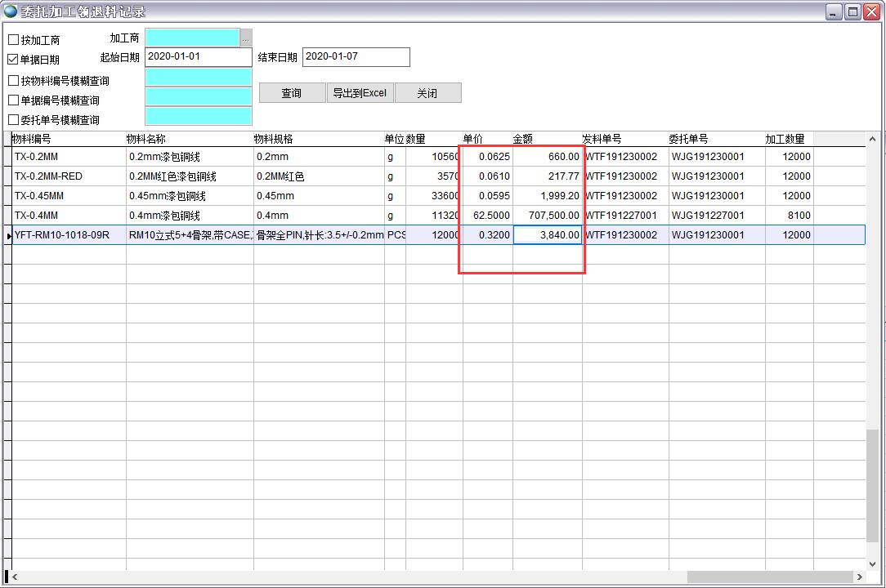Click the application globe icon in title bar
886x588 pixels.
pyautogui.click(x=10, y=11)
